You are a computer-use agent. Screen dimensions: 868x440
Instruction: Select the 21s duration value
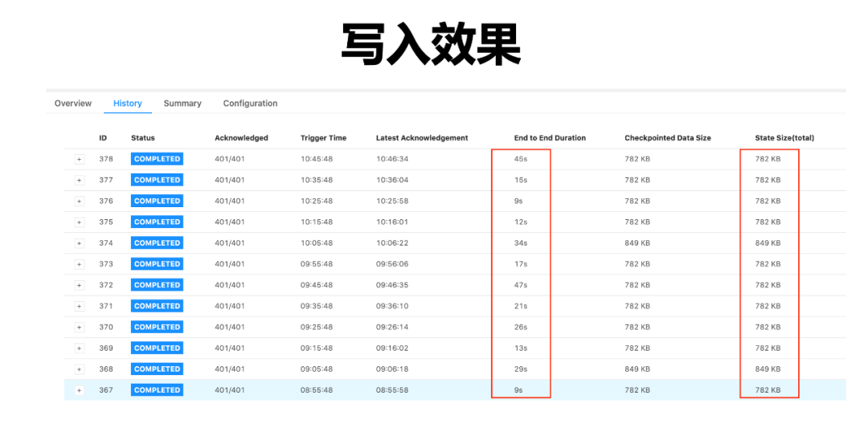pyautogui.click(x=520, y=306)
